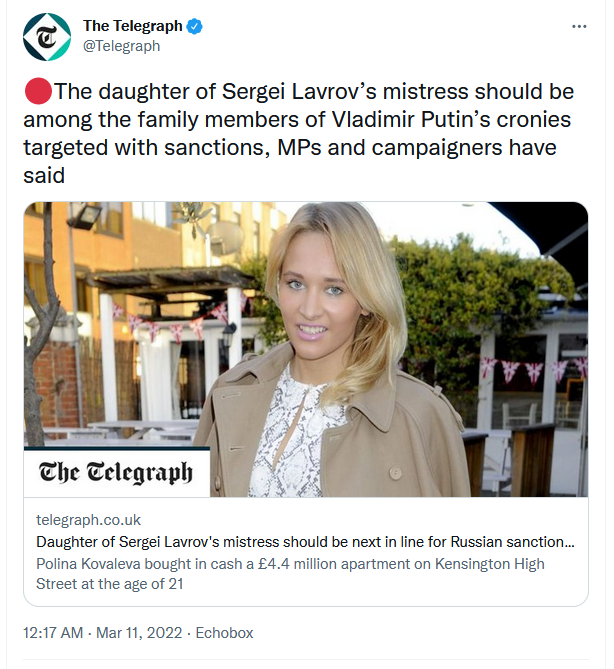The width and height of the screenshot is (614, 669).
Task: Click the truncated headline ellipsis
Action: point(570,542)
